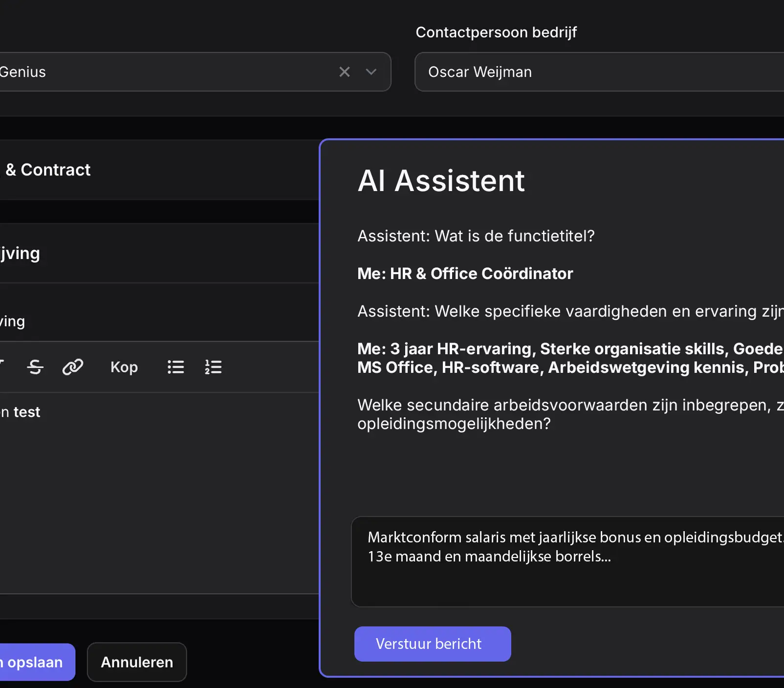Open the & Contract section
Screen dimensions: 784x688
click(x=159, y=170)
